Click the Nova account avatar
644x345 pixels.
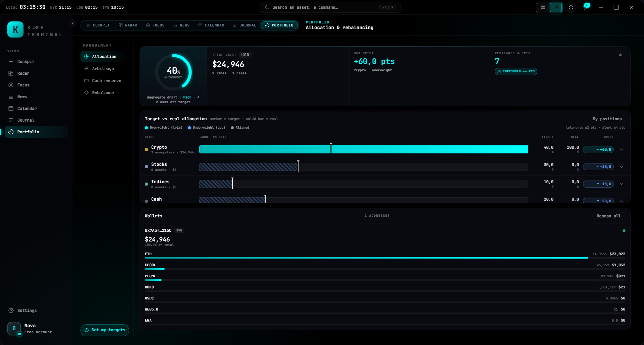pyautogui.click(x=14, y=329)
